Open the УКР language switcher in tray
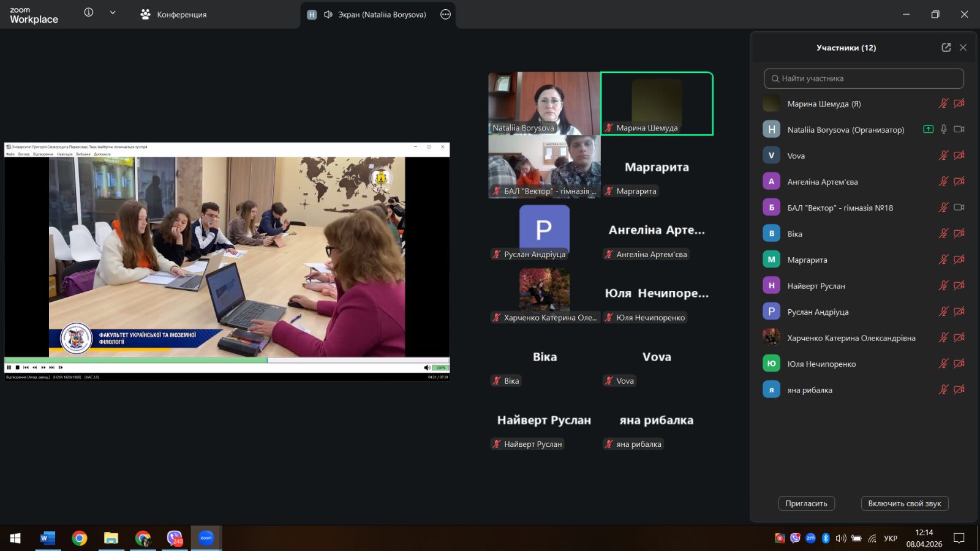Screen dimensions: 980x551 click(890, 538)
